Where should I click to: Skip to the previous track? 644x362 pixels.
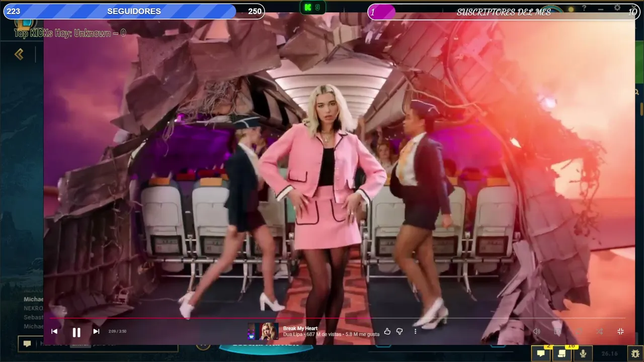pyautogui.click(x=54, y=331)
